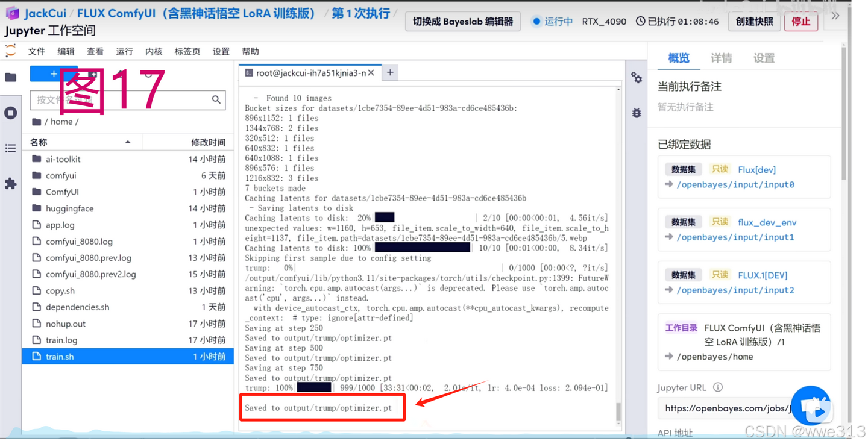868x447 pixels.
Task: Open a new terminal tab with plus button
Action: tap(389, 72)
